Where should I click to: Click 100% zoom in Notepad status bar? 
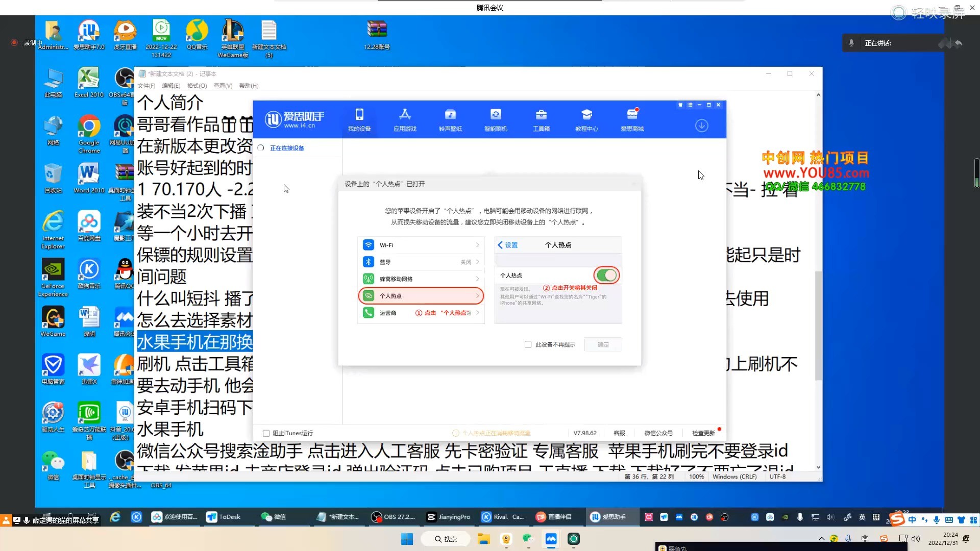pos(696,477)
